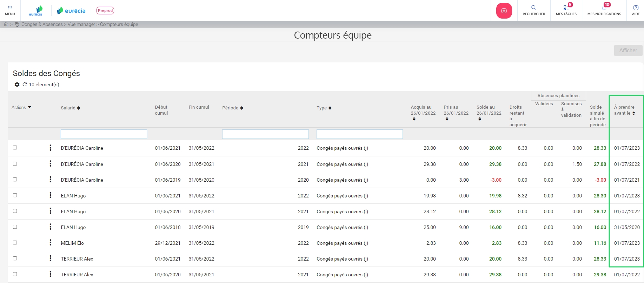Open the Actions dropdown header
Image resolution: width=644 pixels, height=283 pixels.
tap(21, 107)
